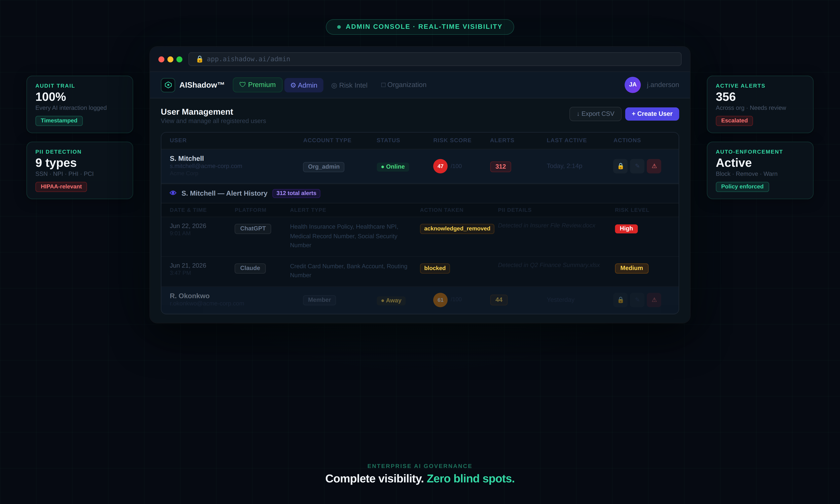Click the yellow window minimize dot
840x504 pixels.
(x=170, y=59)
